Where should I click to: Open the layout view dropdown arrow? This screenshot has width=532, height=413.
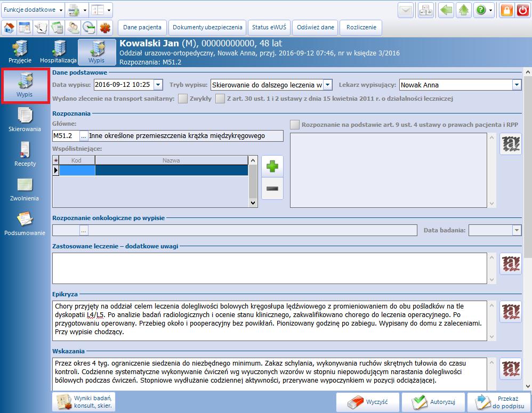(109, 10)
